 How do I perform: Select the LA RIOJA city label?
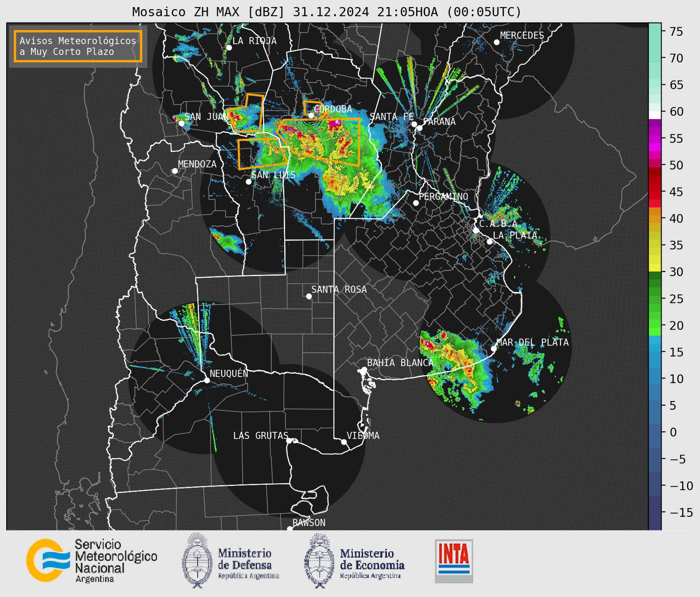coord(254,41)
